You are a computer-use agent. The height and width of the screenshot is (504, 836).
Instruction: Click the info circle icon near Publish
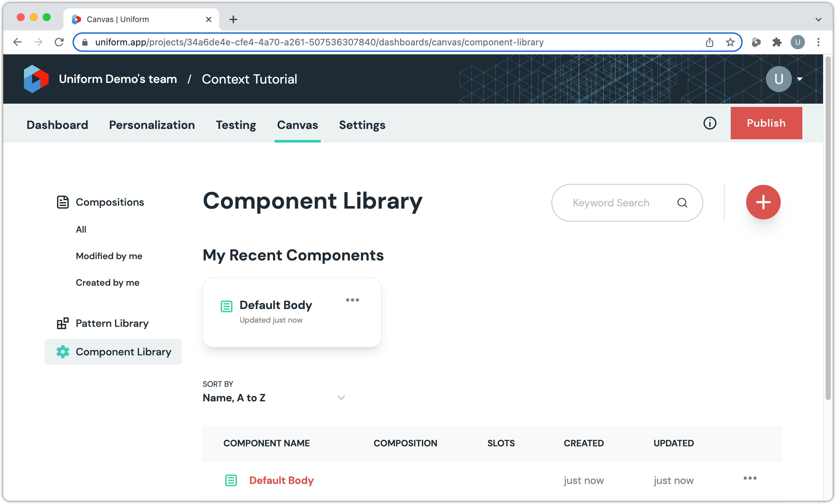tap(709, 123)
